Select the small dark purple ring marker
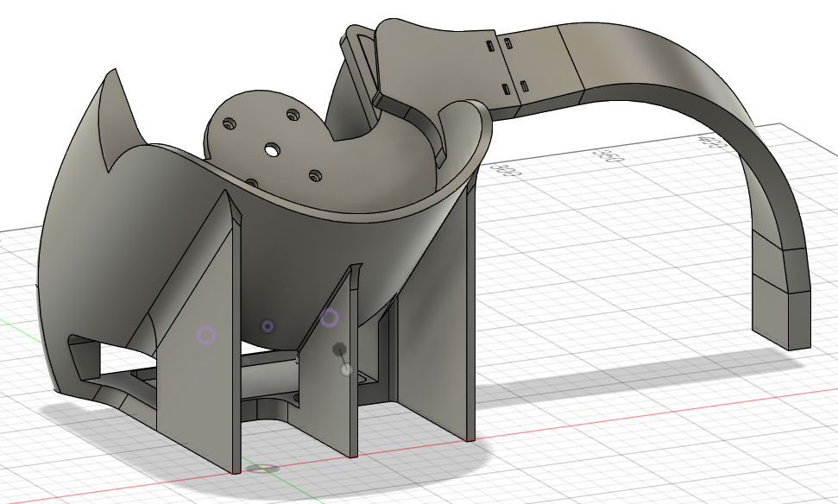 tap(268, 326)
